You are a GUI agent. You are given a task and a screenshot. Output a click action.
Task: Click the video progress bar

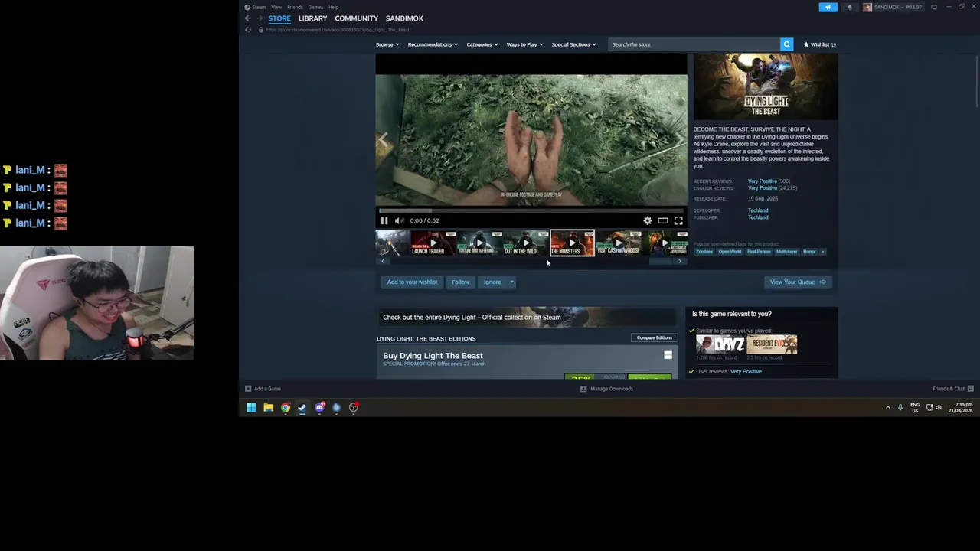[531, 210]
